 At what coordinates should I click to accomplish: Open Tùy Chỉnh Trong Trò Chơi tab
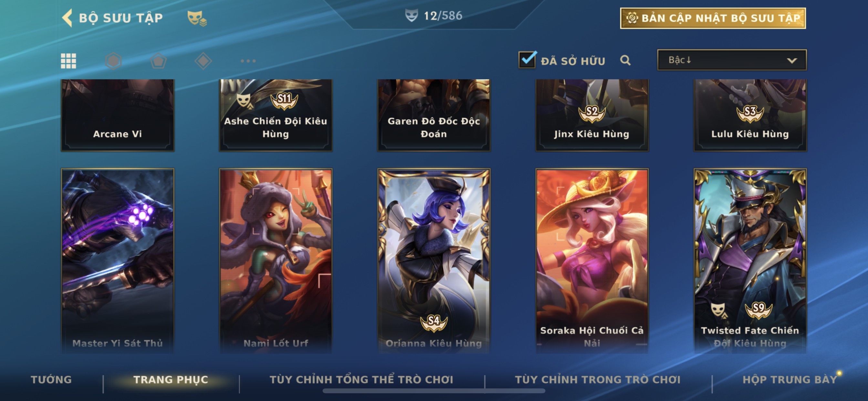[598, 379]
